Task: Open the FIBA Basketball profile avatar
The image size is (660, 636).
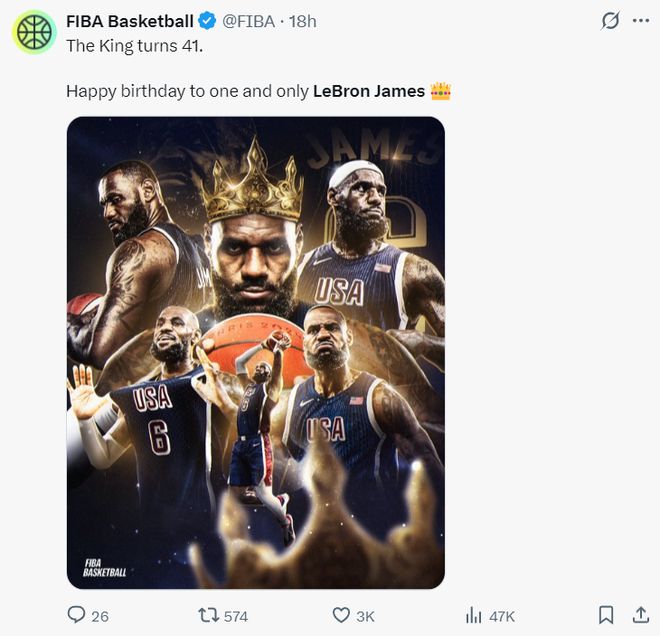Action: pyautogui.click(x=35, y=31)
